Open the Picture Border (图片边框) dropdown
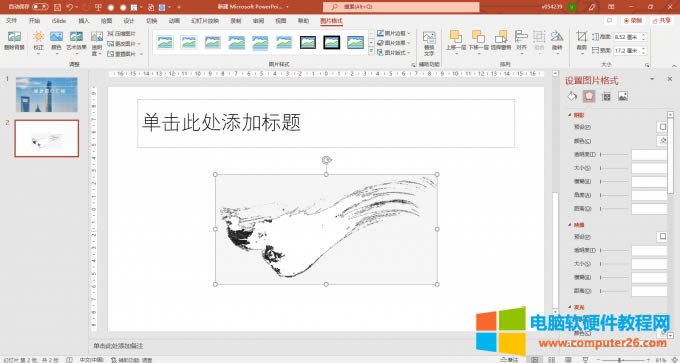The height and width of the screenshot is (363, 680). click(393, 33)
